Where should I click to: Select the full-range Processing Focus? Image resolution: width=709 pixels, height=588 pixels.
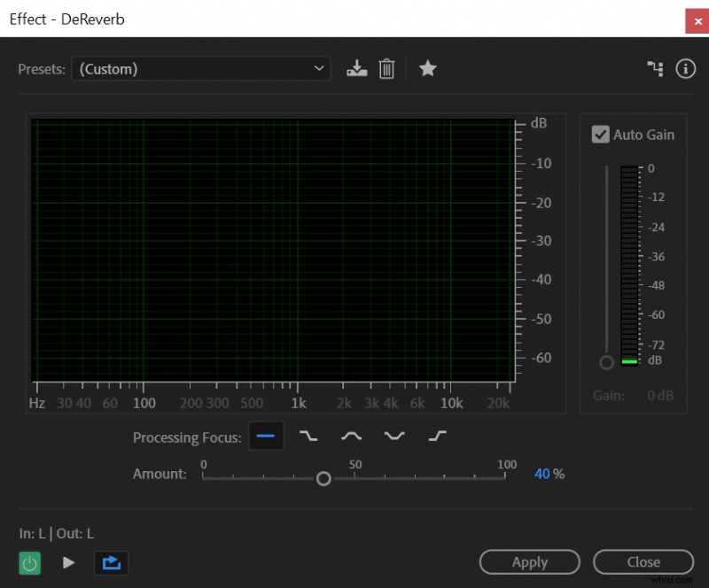coord(266,436)
